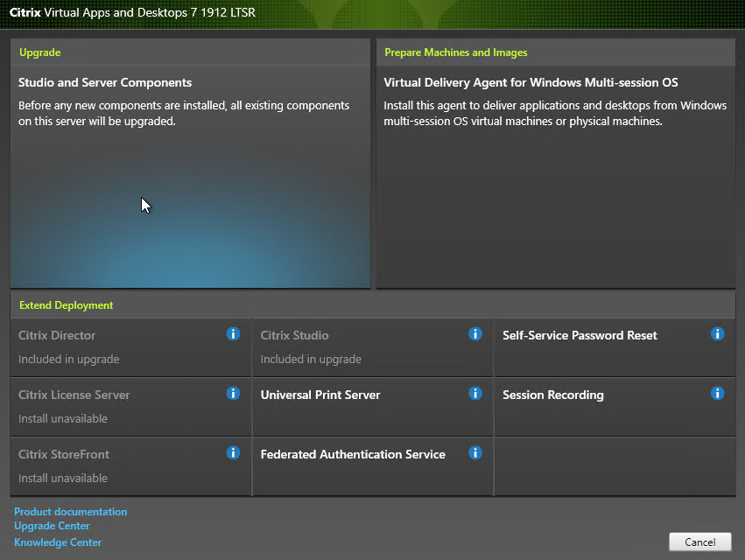The height and width of the screenshot is (560, 745).
Task: Select Session Recording component
Action: pos(615,407)
